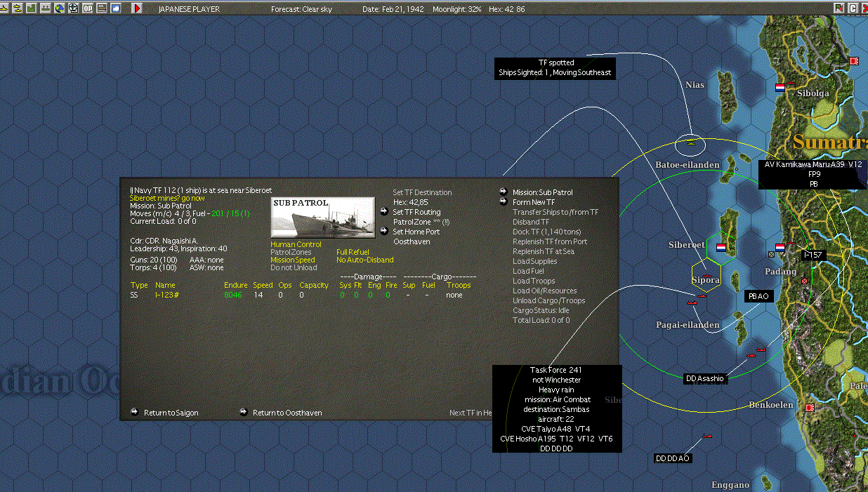
Task: Click the red ship icon above DD DD AO label
Action: click(x=707, y=437)
